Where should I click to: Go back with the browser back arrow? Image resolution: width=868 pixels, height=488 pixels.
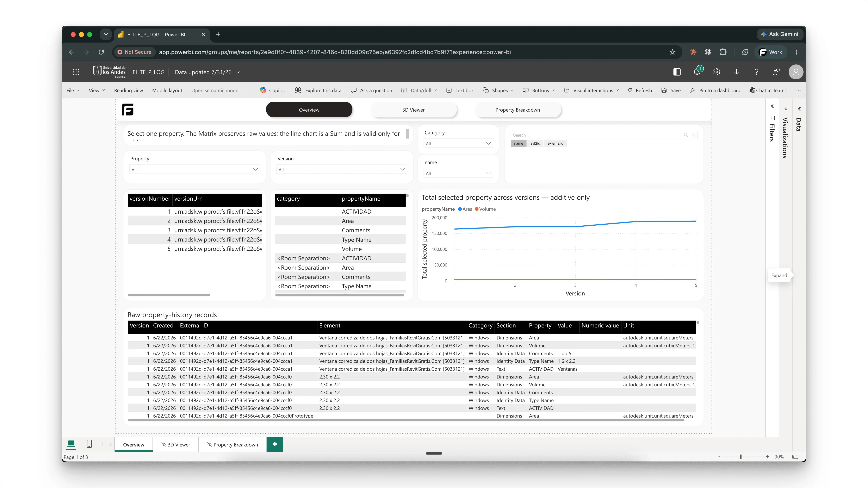click(x=72, y=52)
